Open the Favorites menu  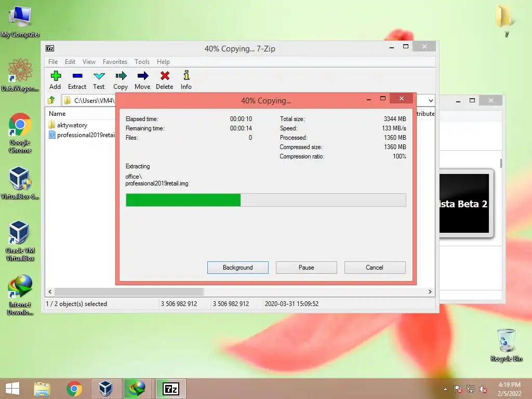115,62
